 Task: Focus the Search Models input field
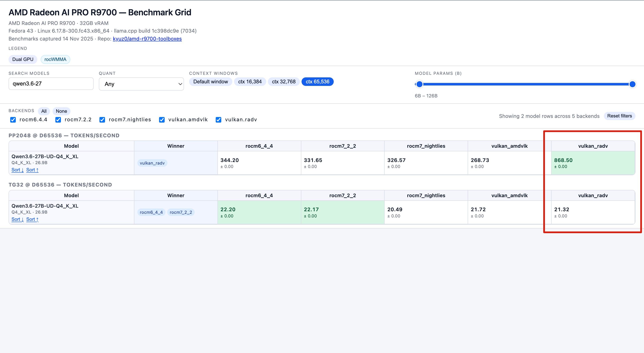pyautogui.click(x=51, y=84)
